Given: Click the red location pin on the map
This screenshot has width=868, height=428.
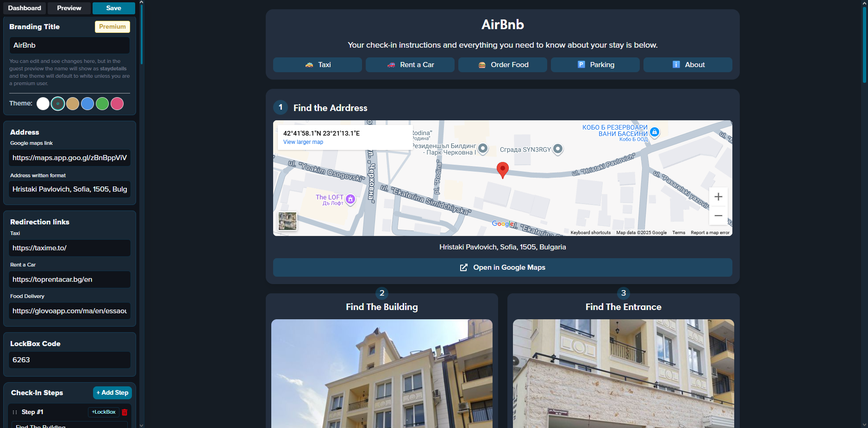Looking at the screenshot, I should 502,170.
